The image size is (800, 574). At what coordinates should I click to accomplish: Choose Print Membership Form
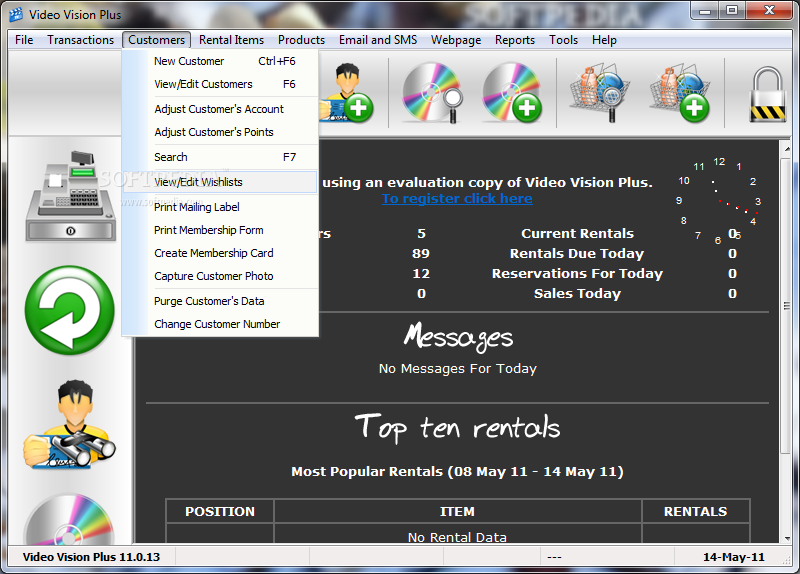(x=220, y=230)
